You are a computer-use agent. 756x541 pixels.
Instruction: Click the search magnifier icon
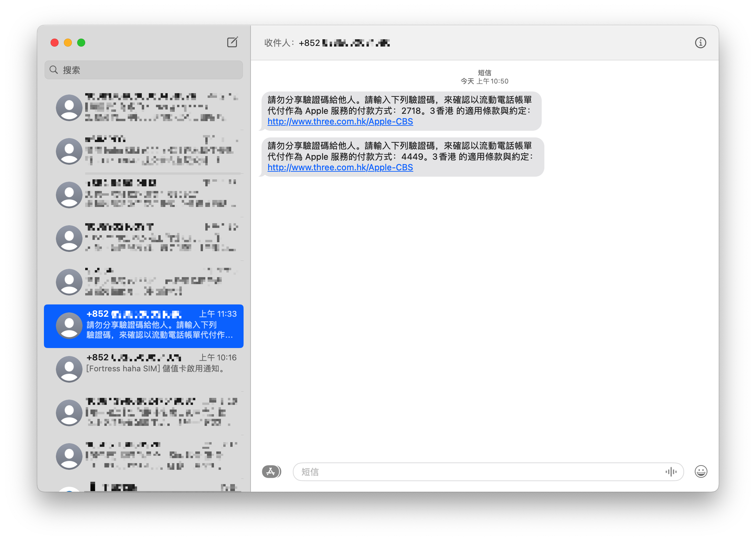point(54,70)
